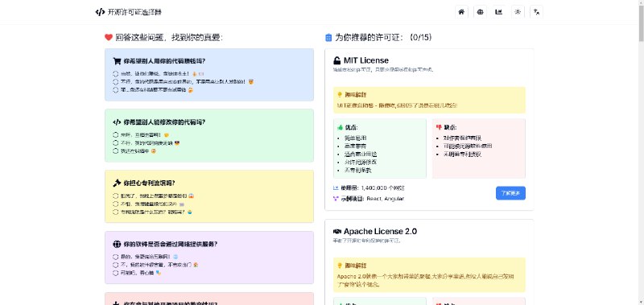Select the first option under 你希望别人能修改你的代码吗
Viewport: 644px width, 305px height.
click(115, 134)
